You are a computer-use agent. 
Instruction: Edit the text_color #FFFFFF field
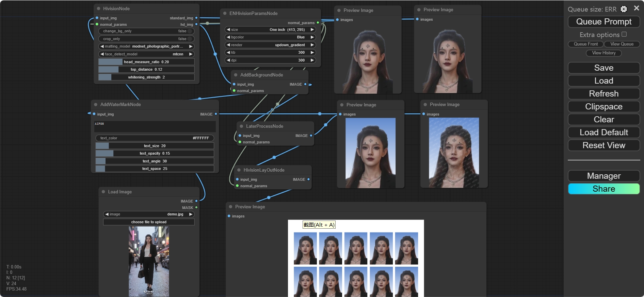coord(155,138)
